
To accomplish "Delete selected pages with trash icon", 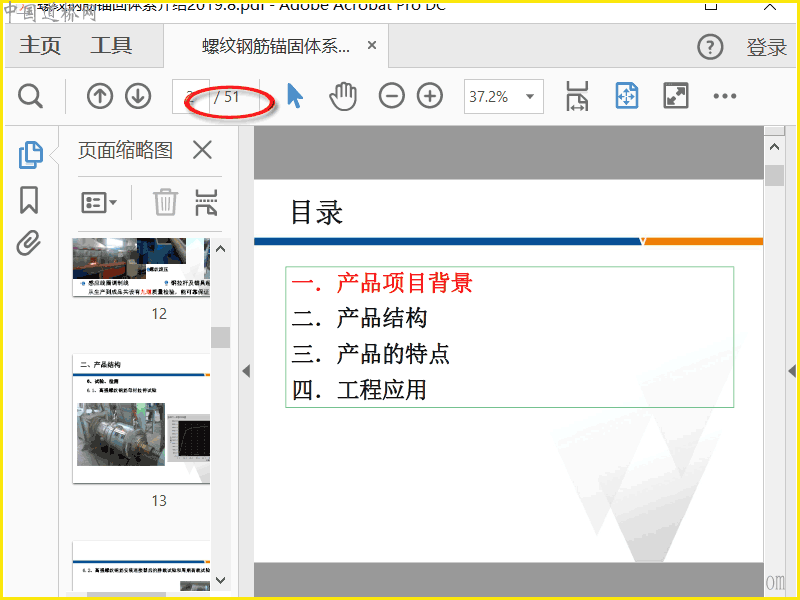I will [165, 202].
